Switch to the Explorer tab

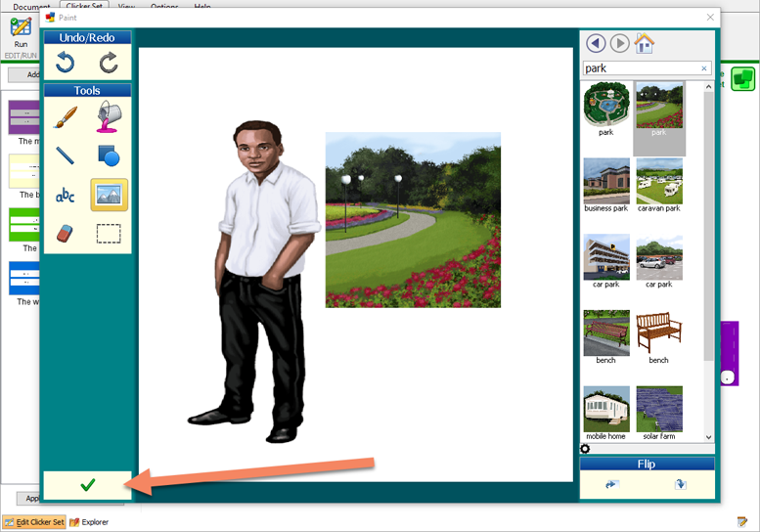89,522
